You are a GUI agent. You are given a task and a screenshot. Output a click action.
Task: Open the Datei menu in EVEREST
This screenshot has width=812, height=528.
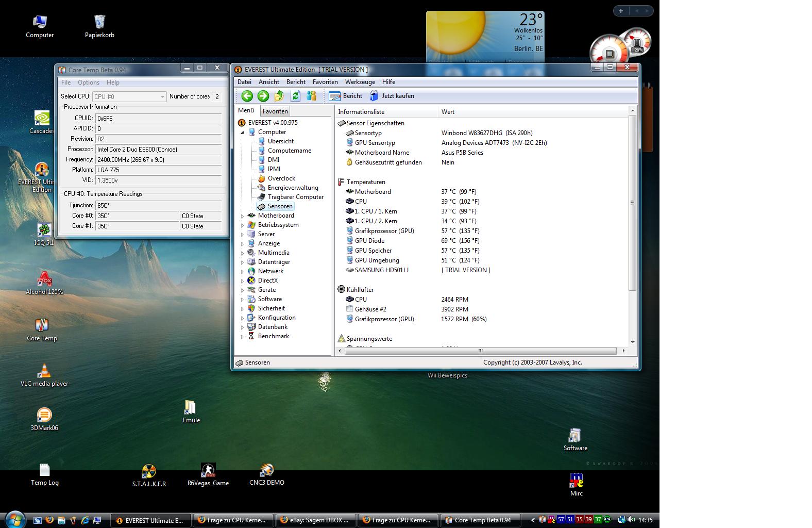pyautogui.click(x=244, y=82)
